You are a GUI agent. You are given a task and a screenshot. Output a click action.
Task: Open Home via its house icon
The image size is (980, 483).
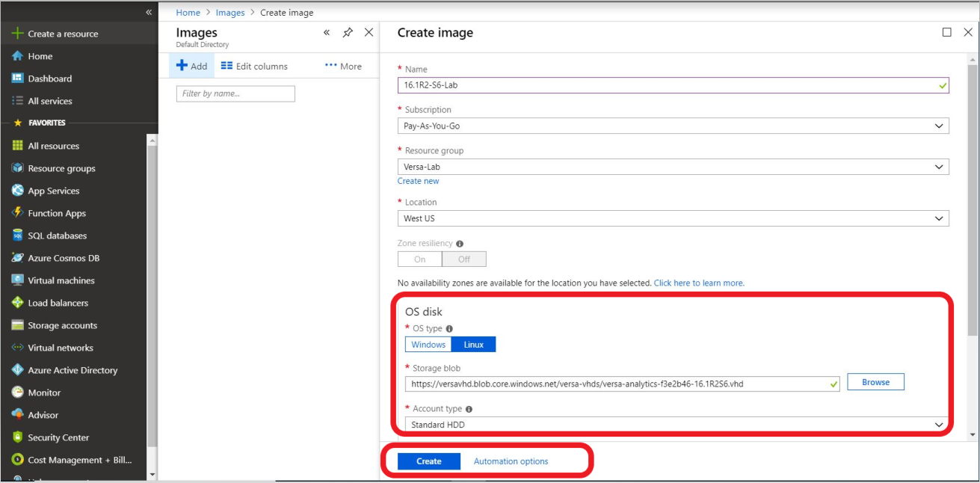(17, 56)
